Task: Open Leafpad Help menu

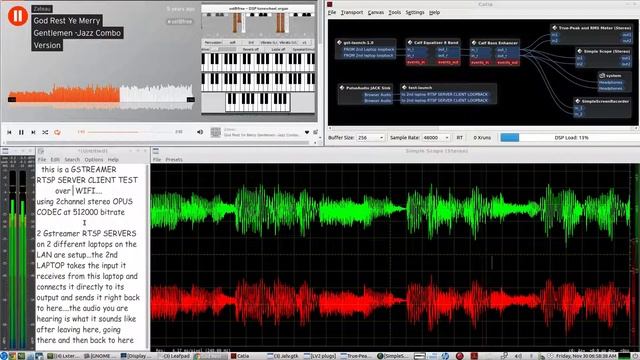Action: [x=113, y=160]
